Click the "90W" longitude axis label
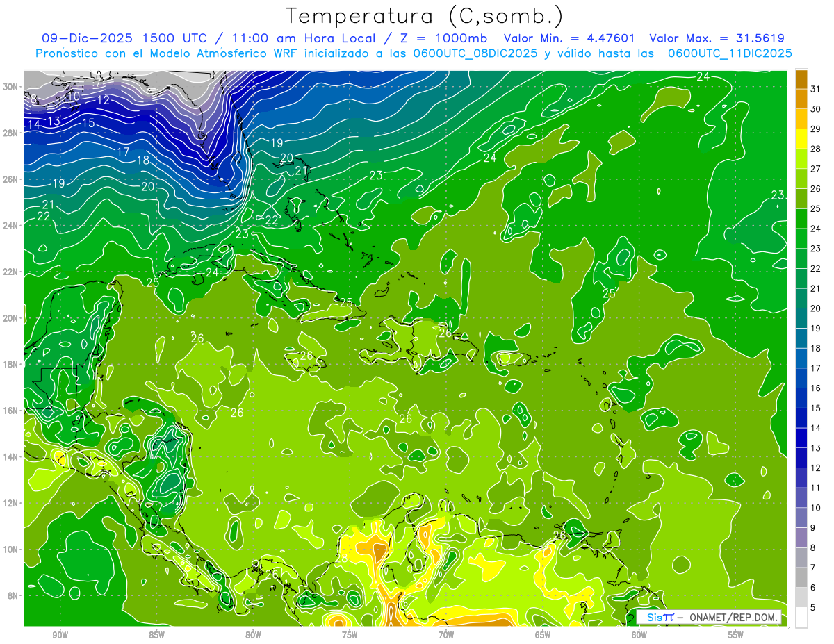The width and height of the screenshot is (834, 644). 60,634
